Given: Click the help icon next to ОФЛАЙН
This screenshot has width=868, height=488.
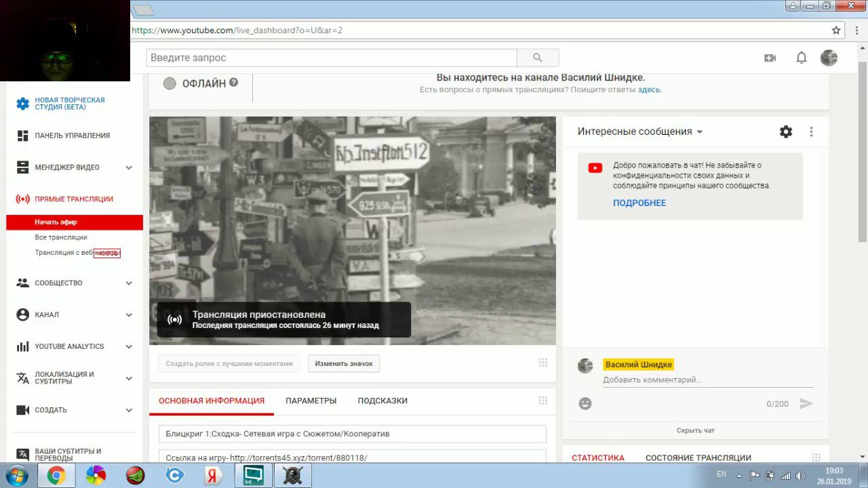Looking at the screenshot, I should pyautogui.click(x=233, y=83).
